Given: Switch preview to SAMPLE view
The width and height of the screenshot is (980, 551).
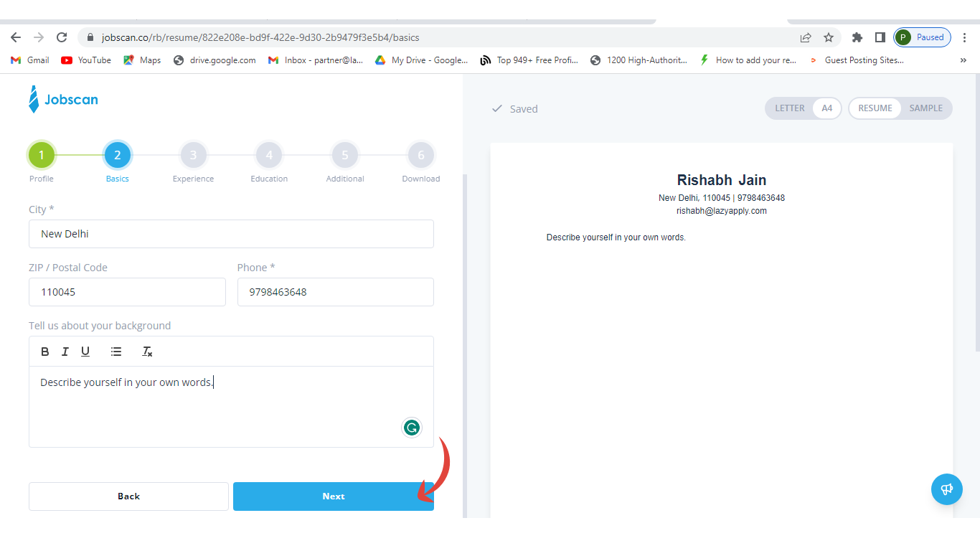Looking at the screenshot, I should click(x=925, y=108).
